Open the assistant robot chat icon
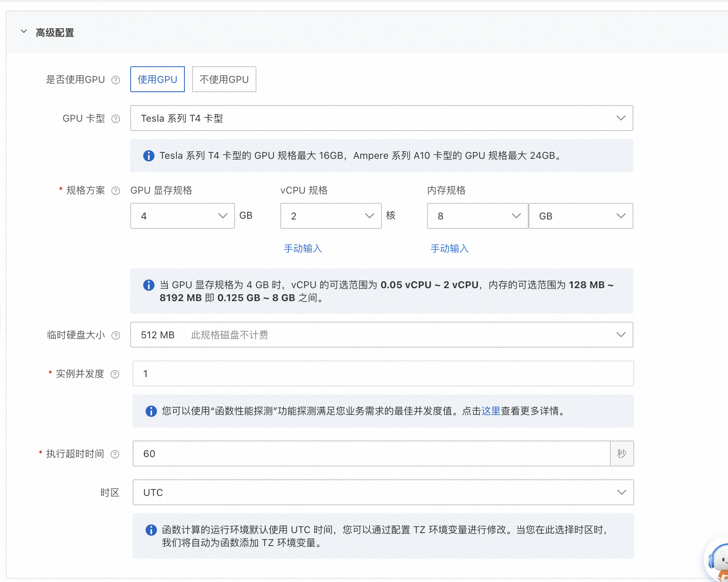 point(717,560)
